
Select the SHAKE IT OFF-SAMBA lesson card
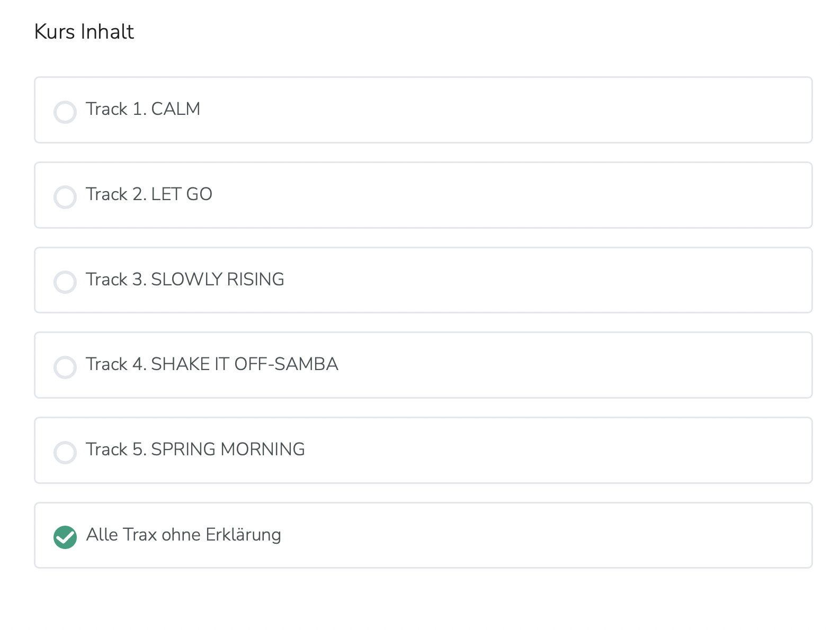(x=423, y=365)
